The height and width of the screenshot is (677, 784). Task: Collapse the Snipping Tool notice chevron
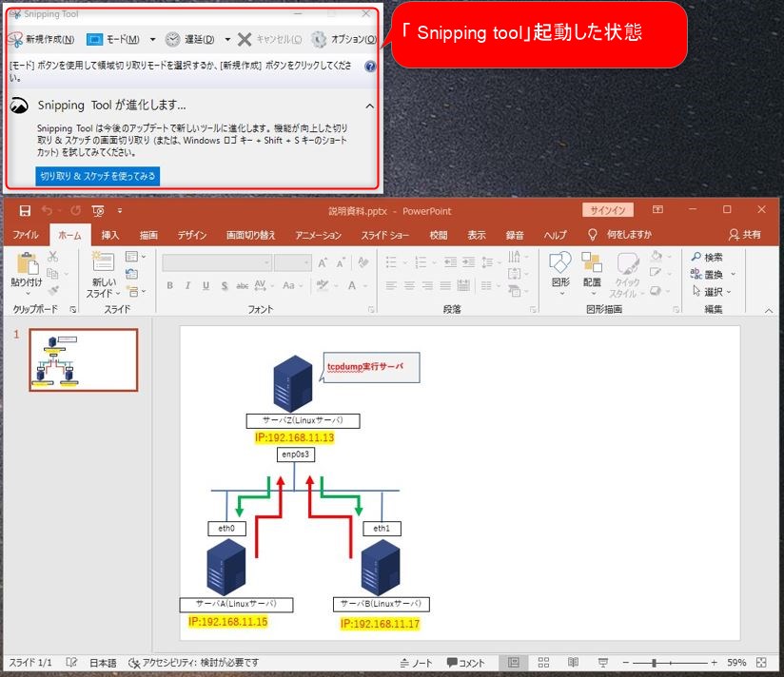click(x=369, y=106)
